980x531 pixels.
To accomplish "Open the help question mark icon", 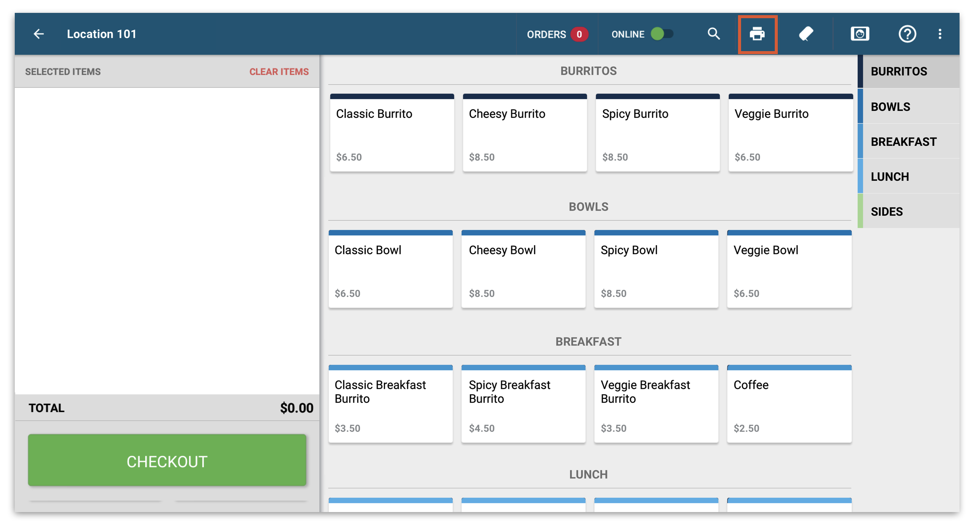I will pos(907,34).
